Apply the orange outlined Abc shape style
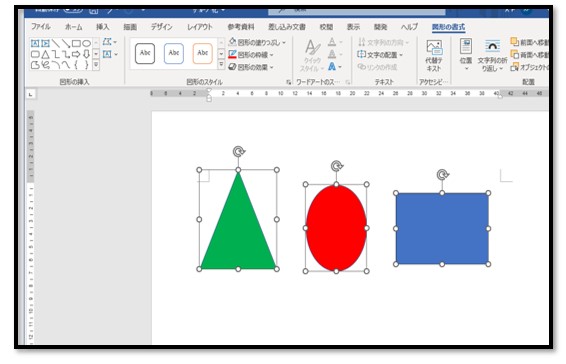The image size is (566, 364). [x=202, y=53]
